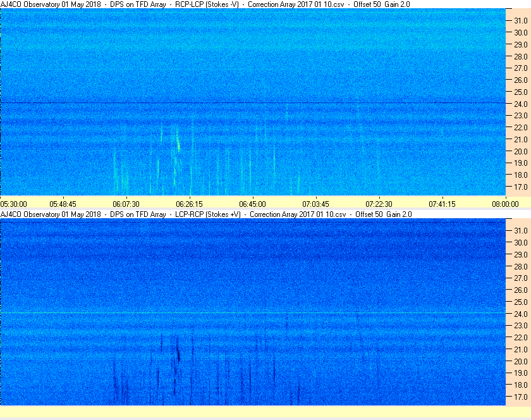Select the 07:22:30 time axis label
Viewport: 531px width, 420px height.
tap(379, 204)
